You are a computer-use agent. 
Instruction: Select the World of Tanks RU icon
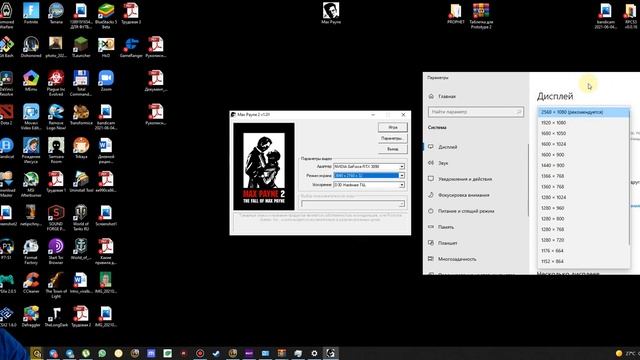click(x=81, y=218)
